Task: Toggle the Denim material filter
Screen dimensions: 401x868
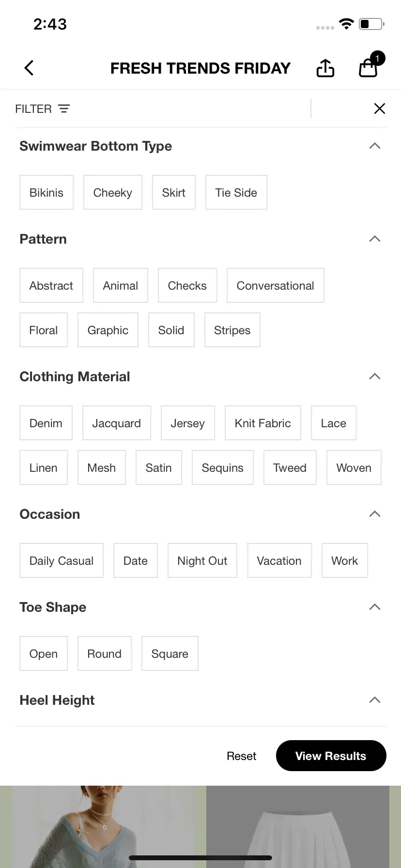Action: [46, 423]
